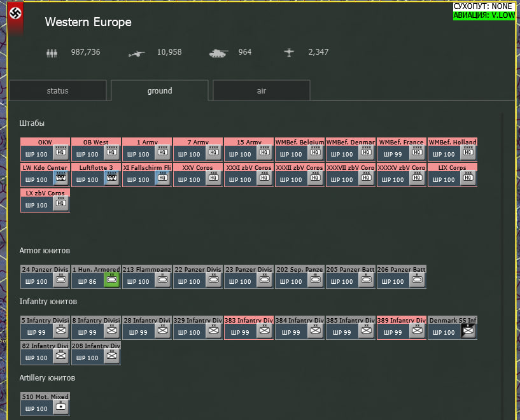520x420 pixels.
Task: Select 202 Sep. Panzer unit icon
Action: click(316, 279)
